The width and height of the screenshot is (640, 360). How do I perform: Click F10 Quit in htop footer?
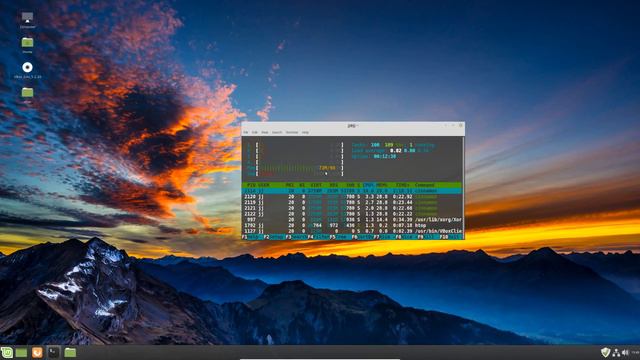[x=451, y=237]
